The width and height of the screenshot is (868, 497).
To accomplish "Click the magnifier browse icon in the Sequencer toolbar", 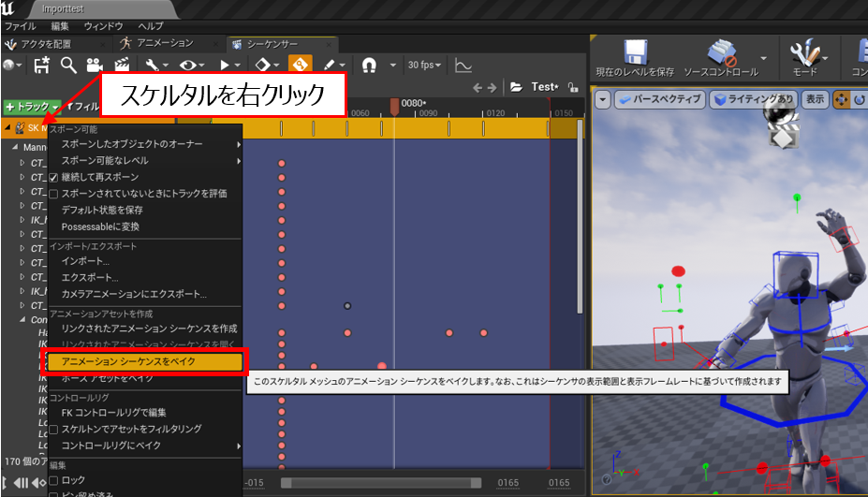I will tap(68, 66).
